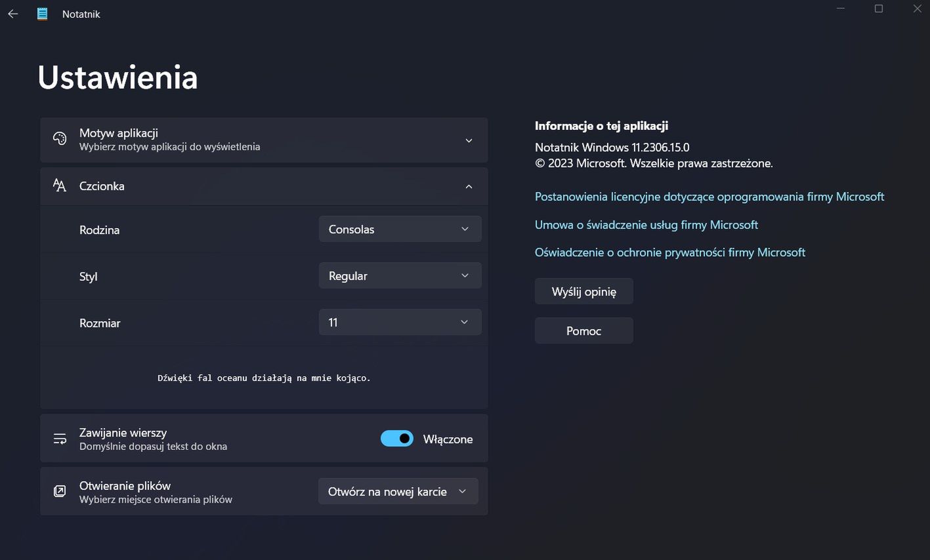Open the Styl dropdown showing Regular
The height and width of the screenshot is (560, 930).
coord(400,276)
